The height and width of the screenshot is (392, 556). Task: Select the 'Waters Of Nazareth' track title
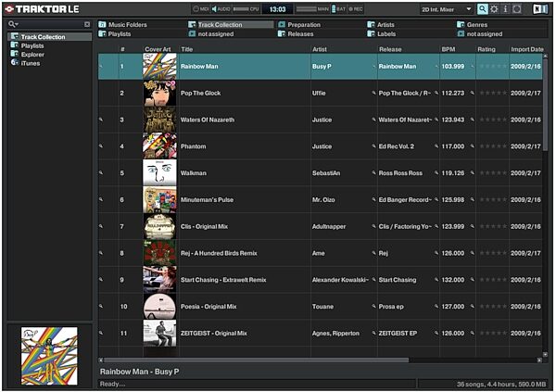[208, 120]
